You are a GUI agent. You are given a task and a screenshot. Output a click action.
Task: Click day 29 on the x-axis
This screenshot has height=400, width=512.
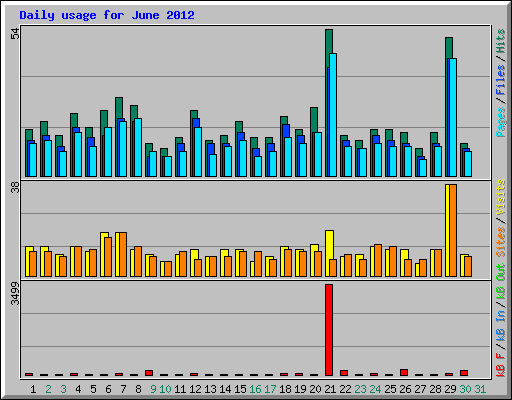coord(450,389)
